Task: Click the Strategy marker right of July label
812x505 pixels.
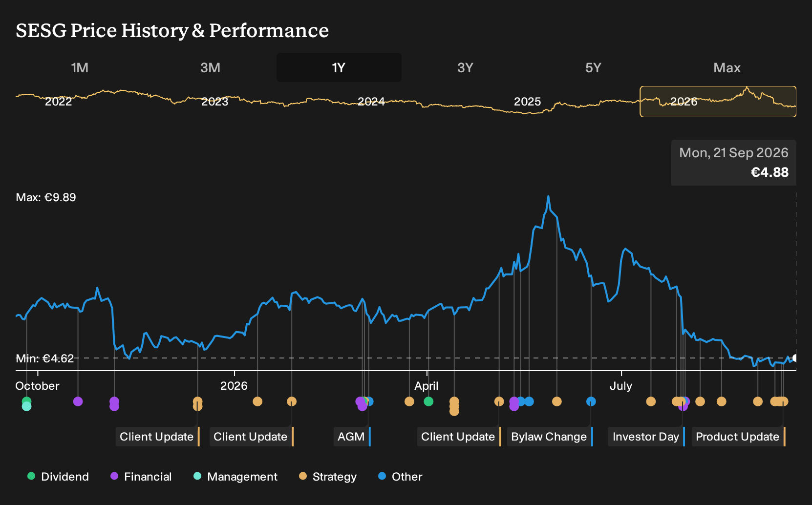Action: tap(651, 401)
